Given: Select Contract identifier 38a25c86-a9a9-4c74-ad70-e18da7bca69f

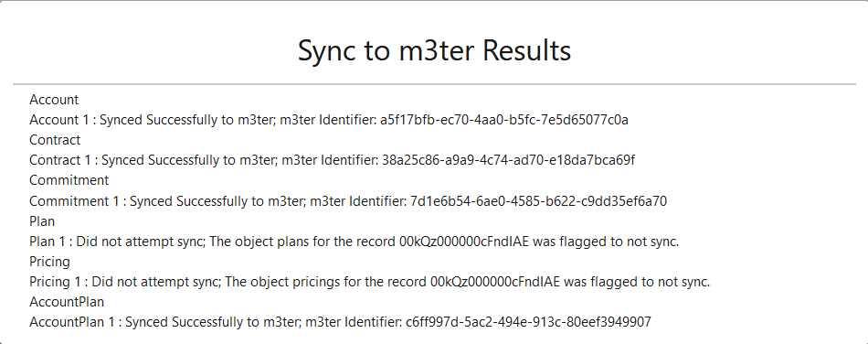Looking at the screenshot, I should 509,160.
